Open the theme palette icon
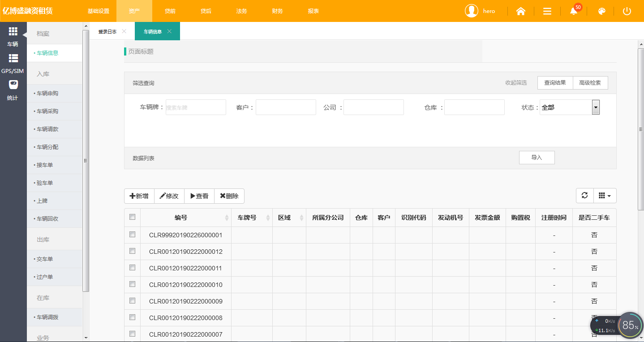This screenshot has height=342, width=644. point(602,11)
